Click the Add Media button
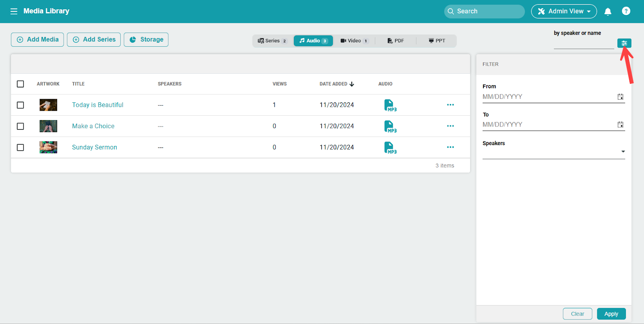Screen dimensions: 644x324 (37, 39)
